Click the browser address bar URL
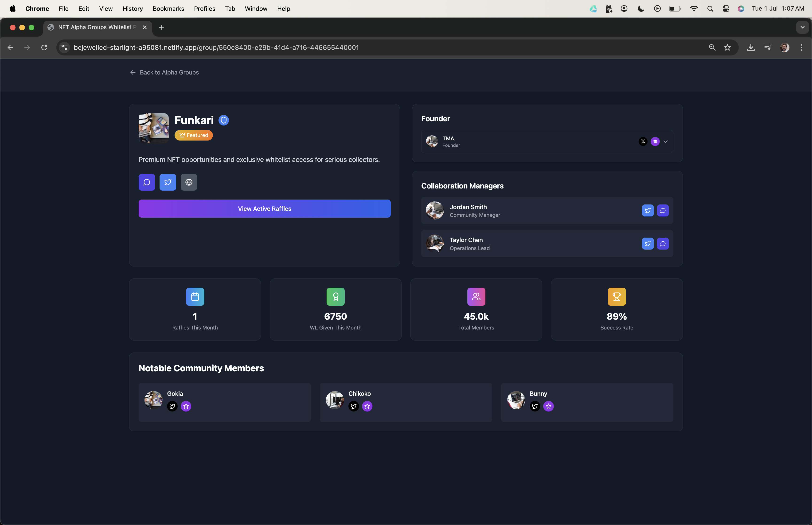This screenshot has height=525, width=812. (x=216, y=48)
